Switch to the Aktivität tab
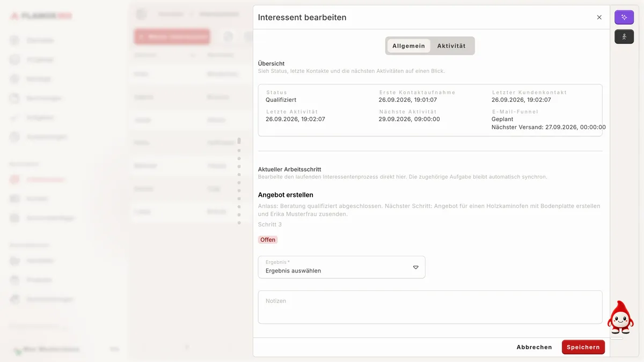 click(x=451, y=46)
